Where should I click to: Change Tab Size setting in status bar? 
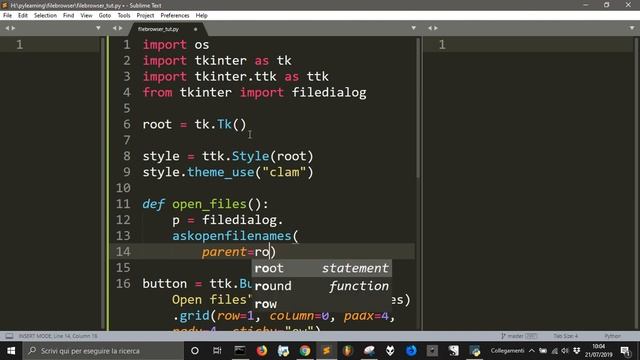pyautogui.click(x=565, y=336)
